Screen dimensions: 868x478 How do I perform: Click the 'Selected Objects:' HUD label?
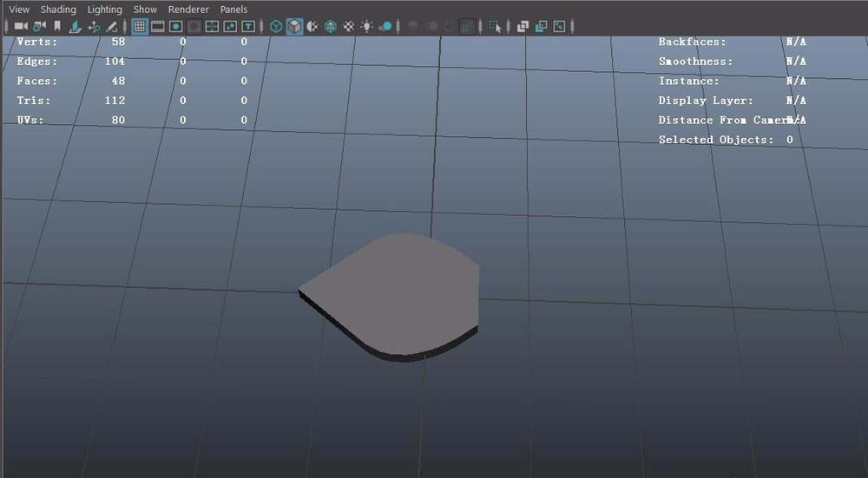tap(716, 140)
